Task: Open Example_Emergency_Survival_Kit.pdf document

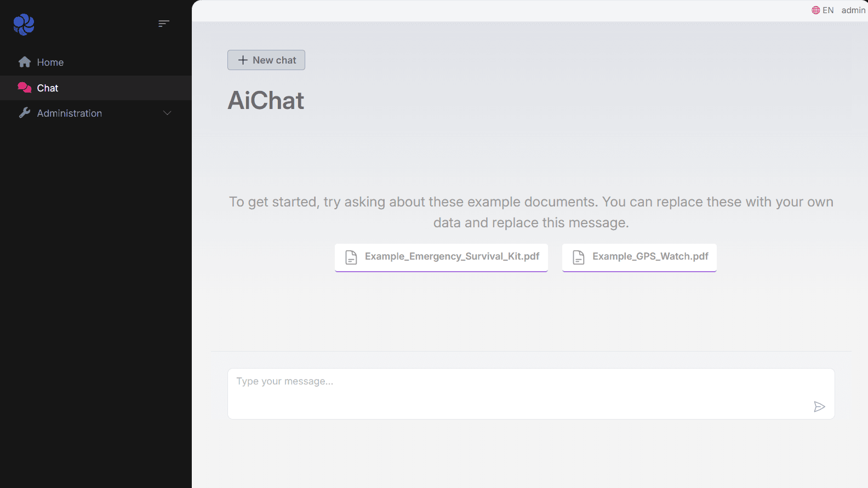Action: tap(441, 257)
